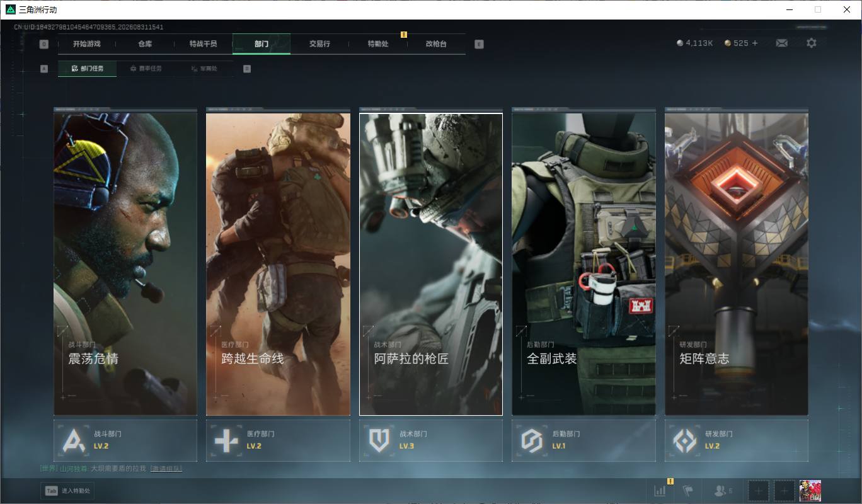Click the Tab 进入特勤处 button

coord(67,491)
